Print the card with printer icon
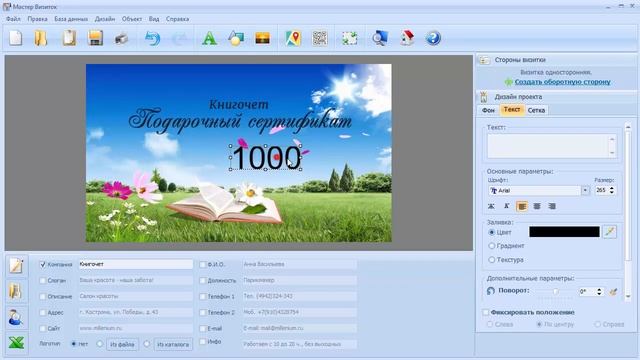 pos(121,39)
